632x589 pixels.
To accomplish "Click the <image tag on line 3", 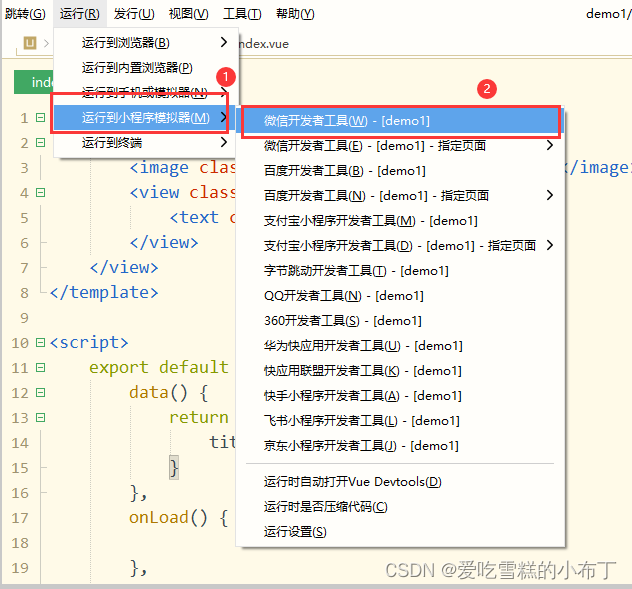I will (159, 167).
